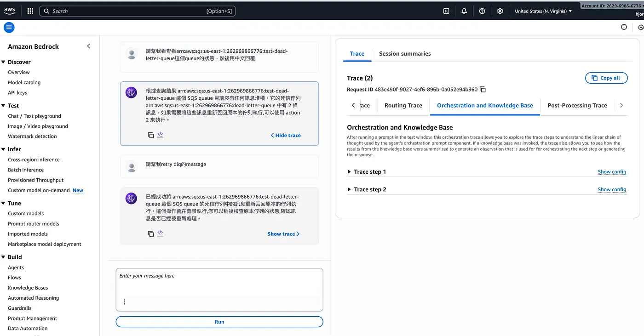
Task: Switch to the Trace tab
Action: 357,54
